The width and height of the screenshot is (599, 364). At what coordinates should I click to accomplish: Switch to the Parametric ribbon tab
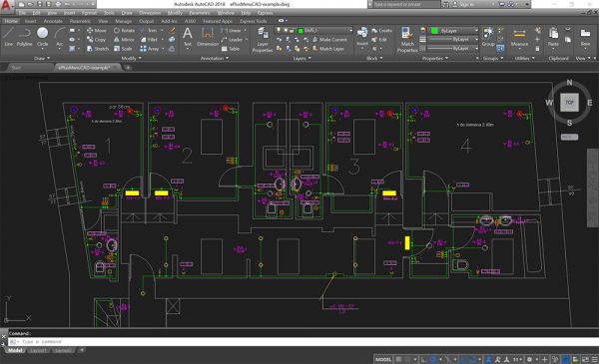[80, 21]
